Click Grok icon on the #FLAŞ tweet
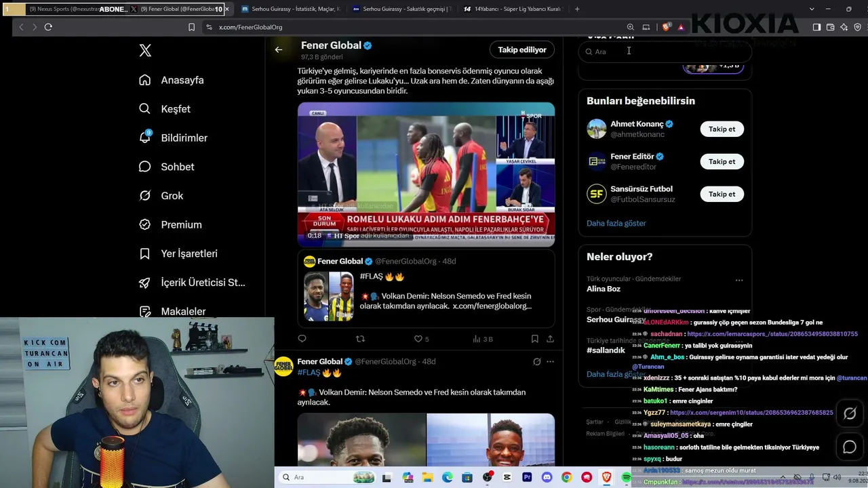This screenshot has width=868, height=488. pos(537,362)
